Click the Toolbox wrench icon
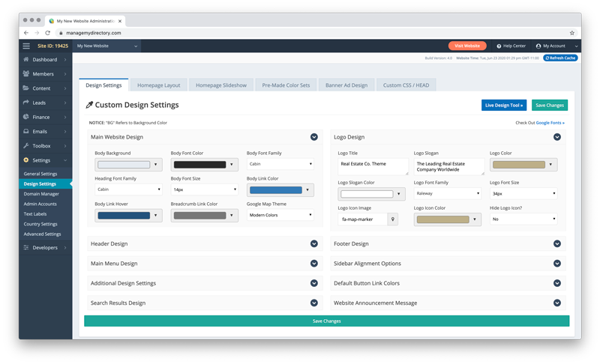The width and height of the screenshot is (600, 364). pyautogui.click(x=26, y=145)
